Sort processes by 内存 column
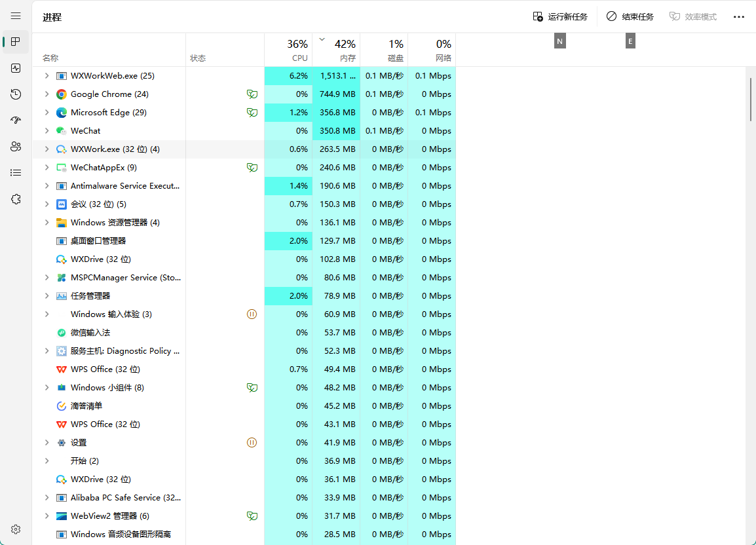The width and height of the screenshot is (756, 545). 336,50
